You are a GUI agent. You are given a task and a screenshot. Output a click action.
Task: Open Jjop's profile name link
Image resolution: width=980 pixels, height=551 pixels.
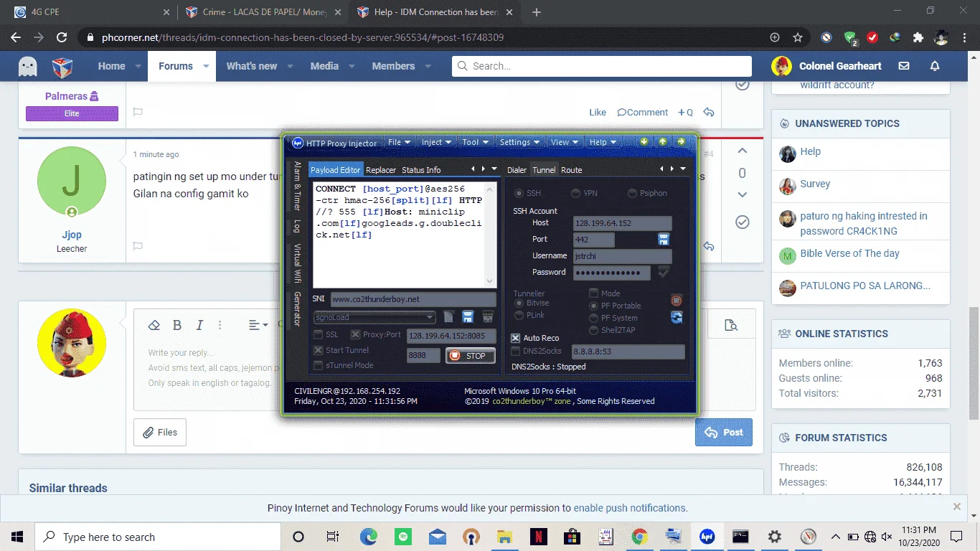[x=71, y=235]
